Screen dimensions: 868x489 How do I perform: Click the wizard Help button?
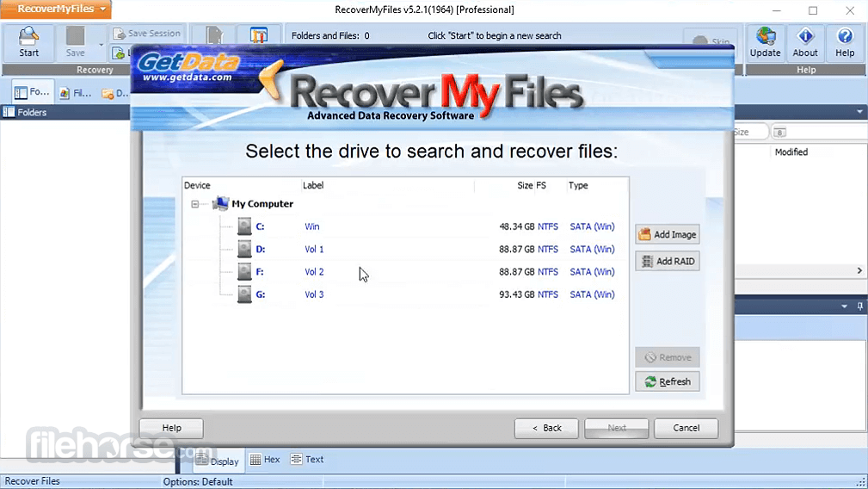pos(171,428)
